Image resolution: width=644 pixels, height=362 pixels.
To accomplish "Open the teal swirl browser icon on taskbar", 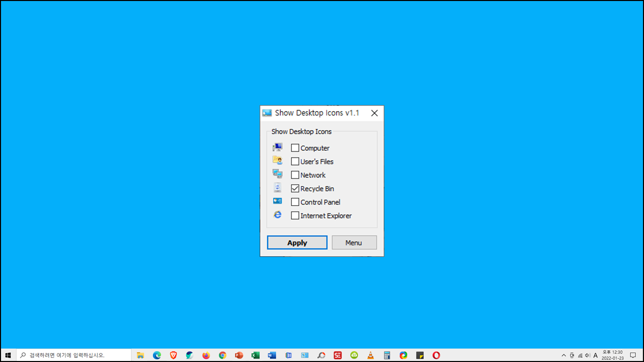I will [x=190, y=355].
